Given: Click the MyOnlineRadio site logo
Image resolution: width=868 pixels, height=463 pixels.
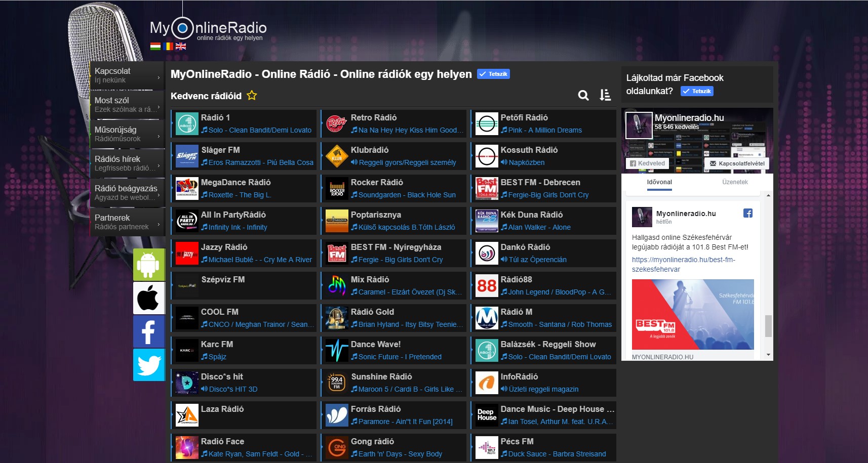Looking at the screenshot, I should point(208,29).
